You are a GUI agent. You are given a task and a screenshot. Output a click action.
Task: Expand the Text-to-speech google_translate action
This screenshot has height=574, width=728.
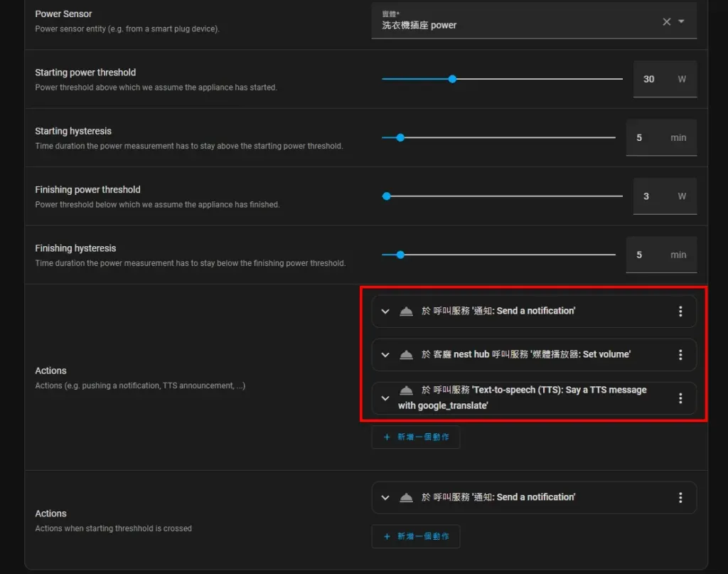[x=385, y=398]
